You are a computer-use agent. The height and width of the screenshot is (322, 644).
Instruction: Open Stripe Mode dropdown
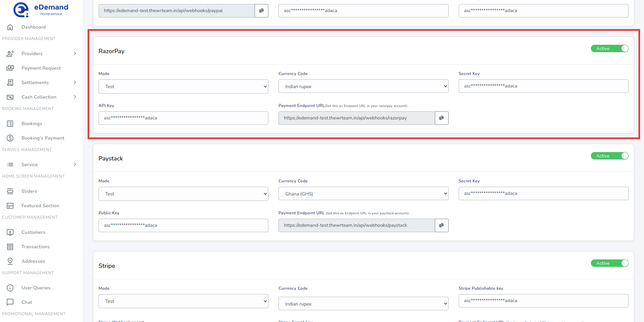click(183, 301)
